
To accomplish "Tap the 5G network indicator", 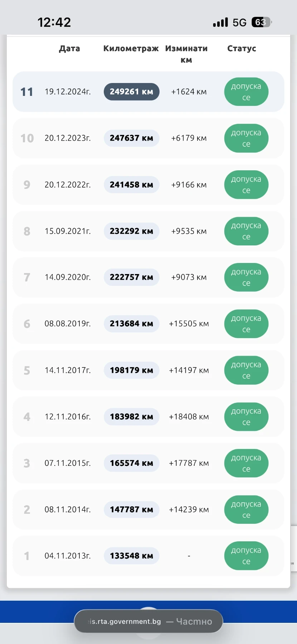I will (x=239, y=23).
